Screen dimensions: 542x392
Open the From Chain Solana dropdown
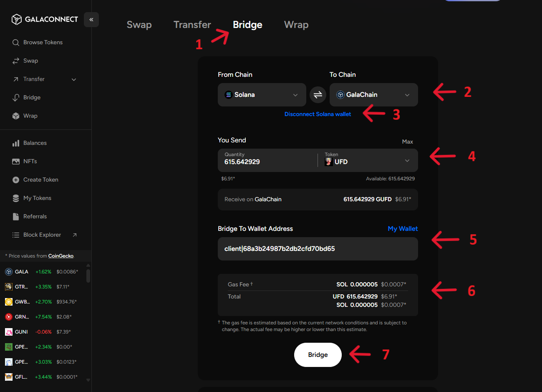(262, 95)
